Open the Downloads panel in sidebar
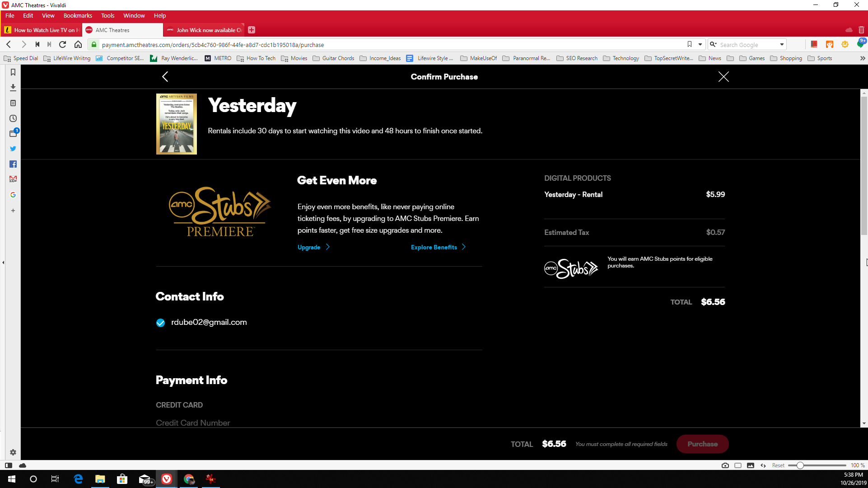This screenshot has height=488, width=868. pyautogui.click(x=13, y=87)
